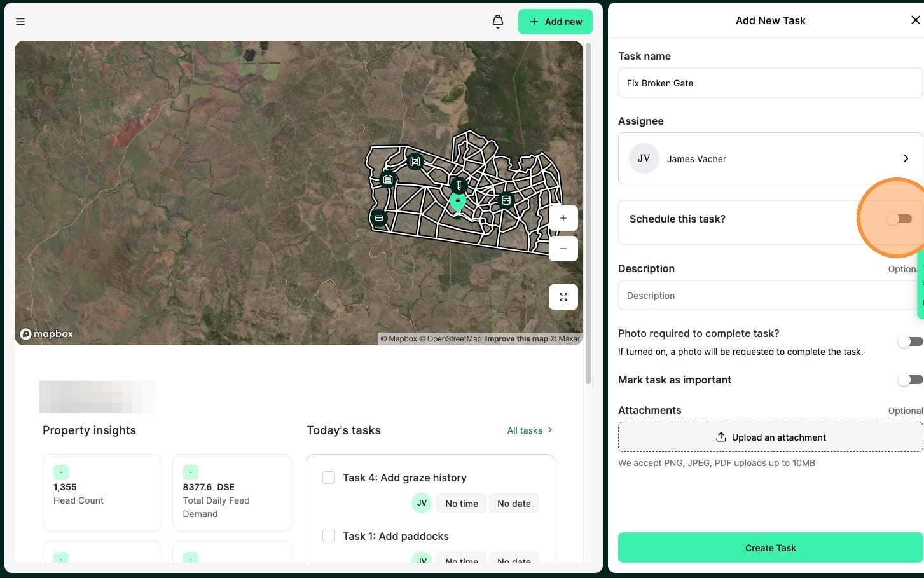Click the Create Task button

coord(770,547)
